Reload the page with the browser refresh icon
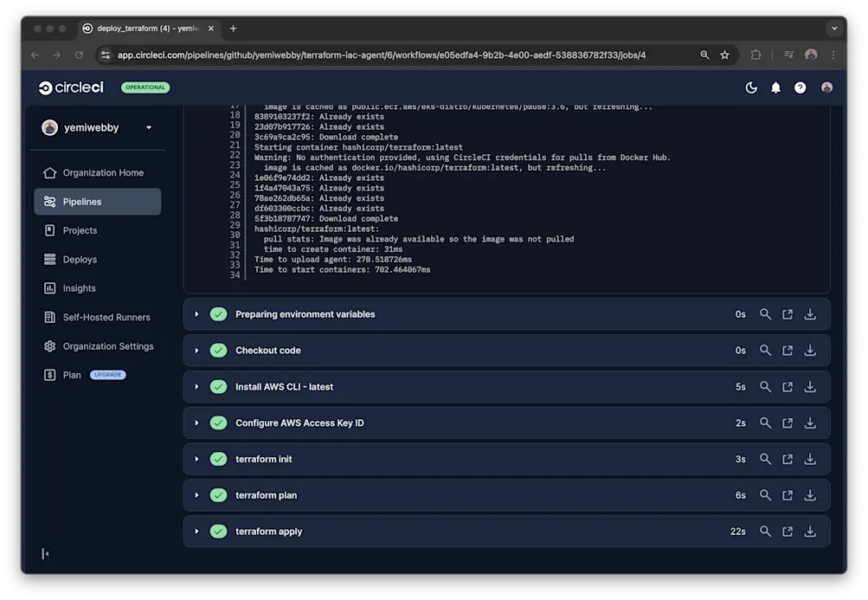This screenshot has height=600, width=868. (x=79, y=54)
